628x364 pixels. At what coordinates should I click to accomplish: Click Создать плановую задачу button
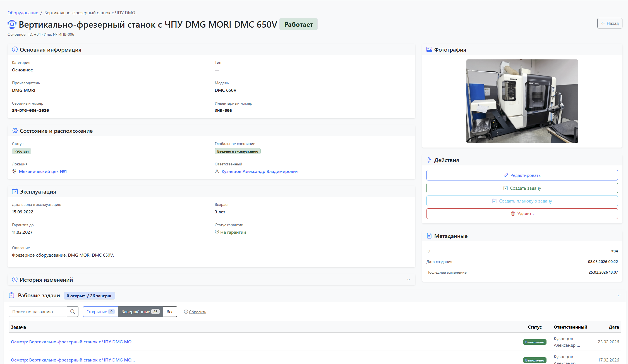(522, 201)
